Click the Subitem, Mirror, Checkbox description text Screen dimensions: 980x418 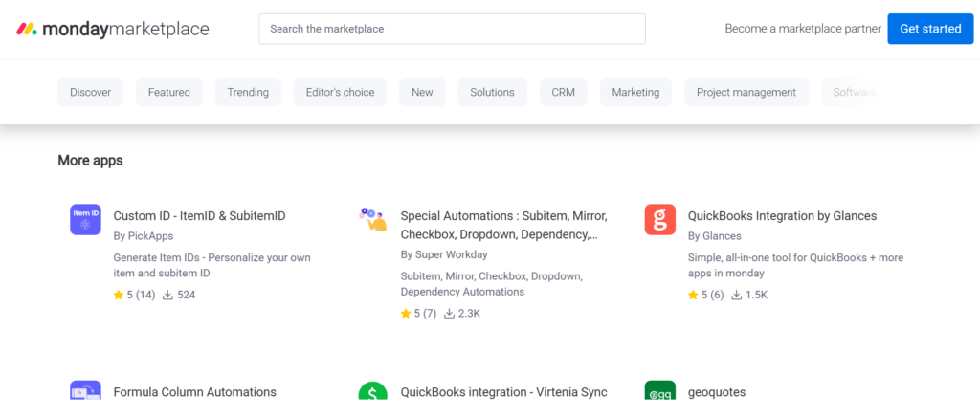tap(491, 284)
